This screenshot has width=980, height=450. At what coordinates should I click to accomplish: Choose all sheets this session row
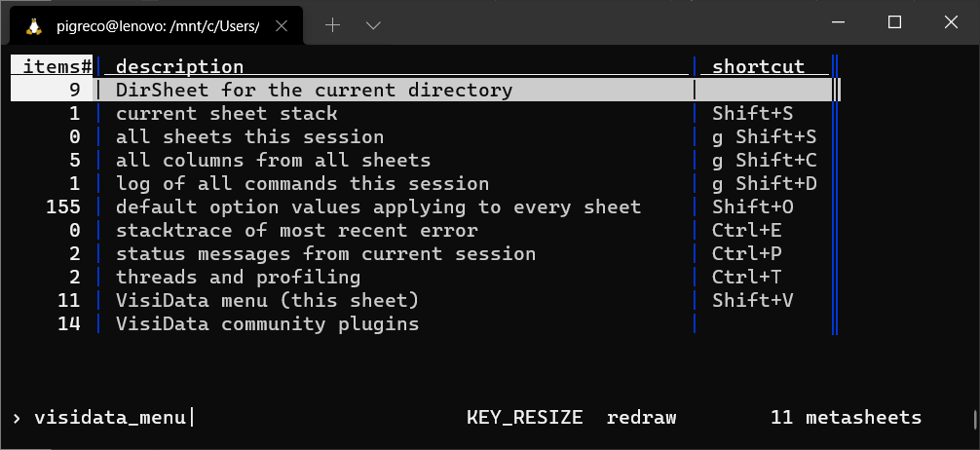click(249, 137)
